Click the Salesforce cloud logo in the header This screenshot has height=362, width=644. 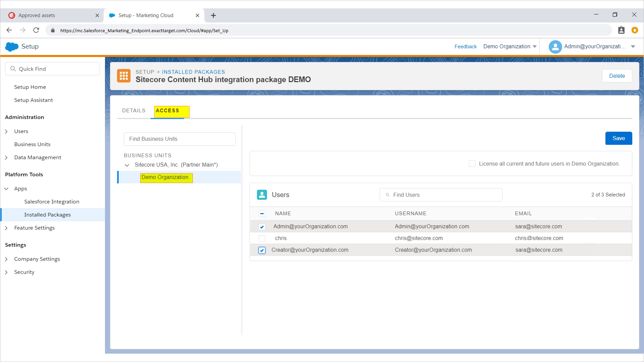[x=12, y=47]
